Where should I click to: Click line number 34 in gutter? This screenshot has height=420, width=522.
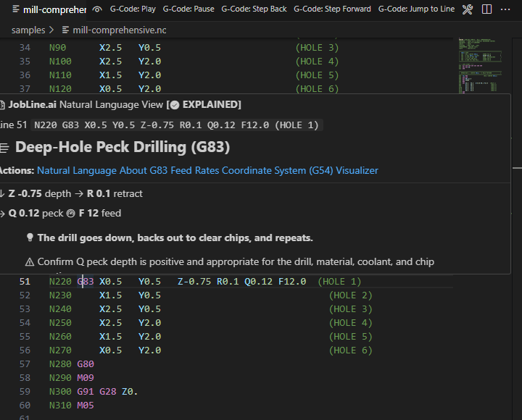click(x=25, y=48)
